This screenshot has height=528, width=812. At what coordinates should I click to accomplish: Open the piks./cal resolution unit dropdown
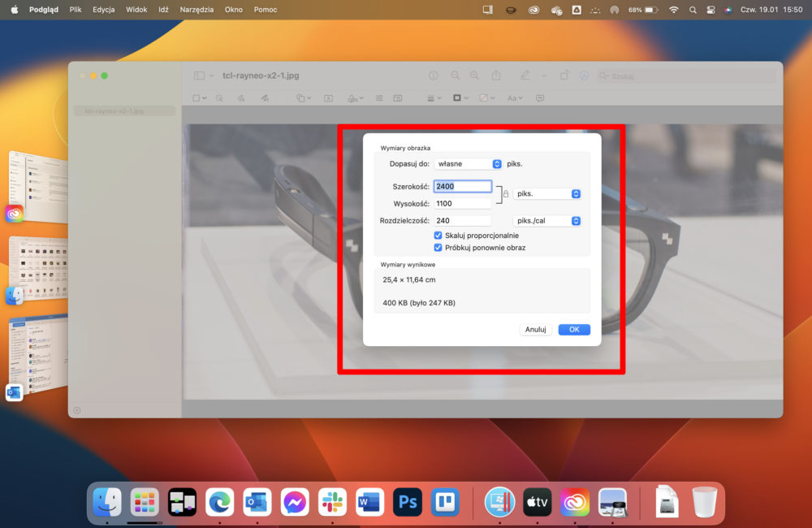[546, 221]
